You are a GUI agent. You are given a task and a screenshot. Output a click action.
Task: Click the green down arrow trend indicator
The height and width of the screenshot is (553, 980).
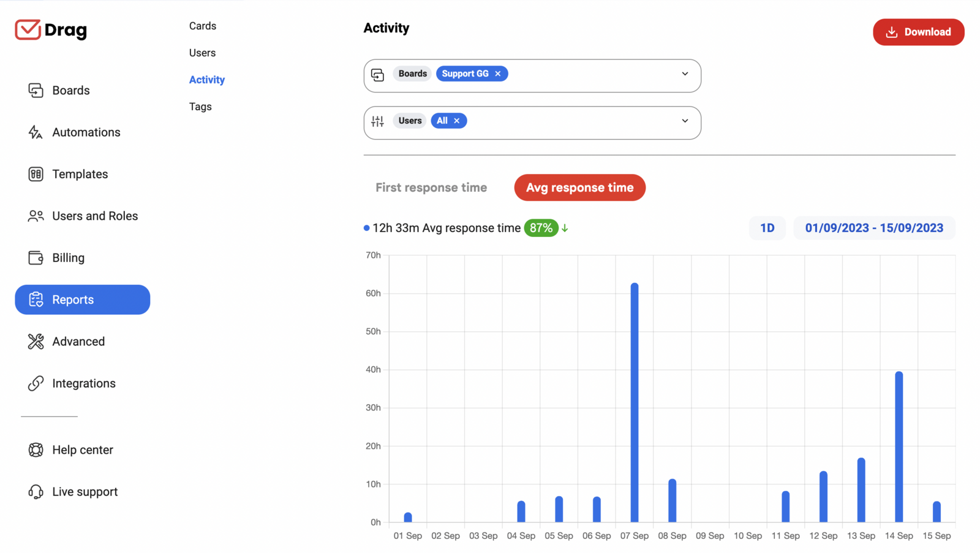tap(565, 228)
